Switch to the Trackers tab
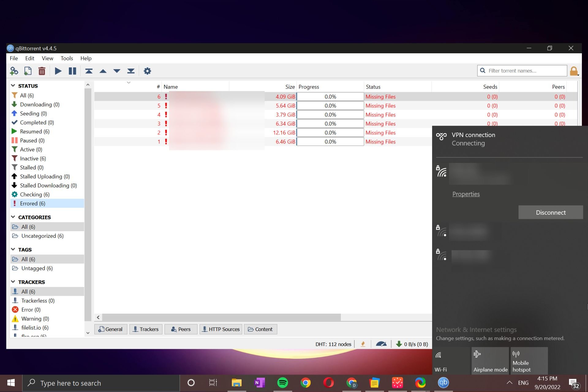588x392 pixels. pyautogui.click(x=146, y=329)
